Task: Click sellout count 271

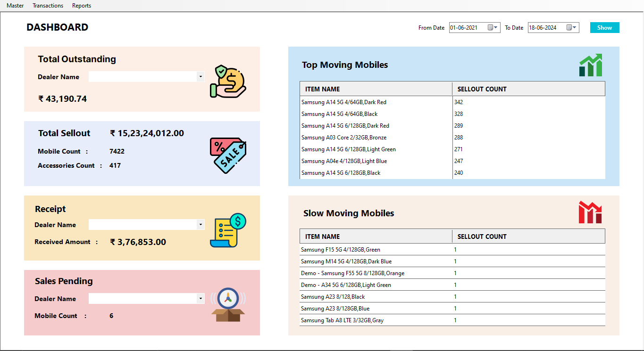Action: click(x=459, y=149)
